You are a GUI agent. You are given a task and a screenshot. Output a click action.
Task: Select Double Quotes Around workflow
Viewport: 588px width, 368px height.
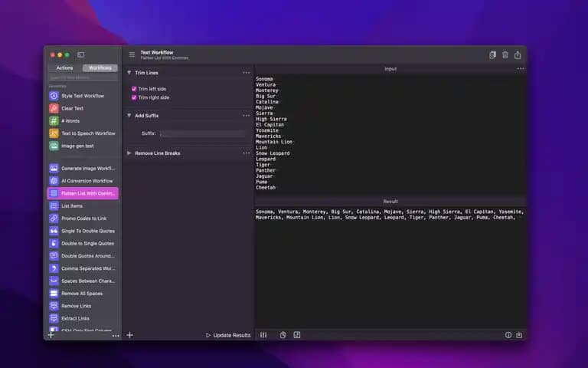83,256
